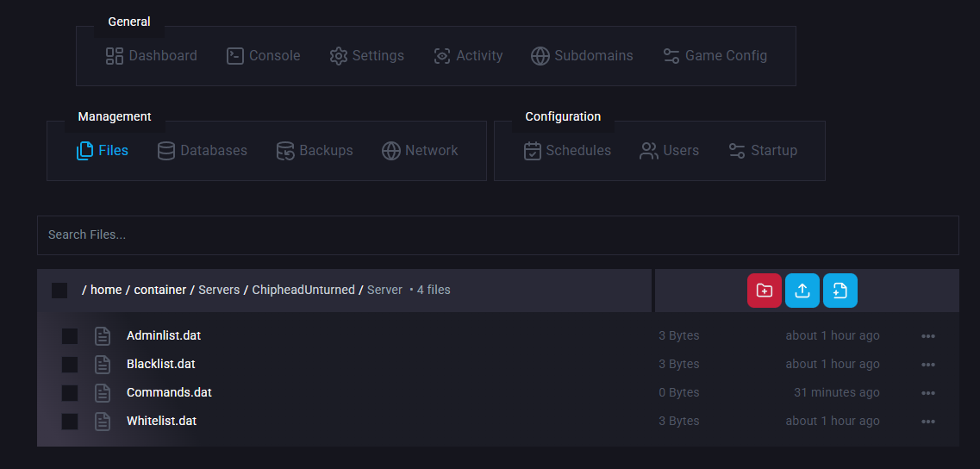Open the server Console
Screen dimensions: 980x469
264,56
